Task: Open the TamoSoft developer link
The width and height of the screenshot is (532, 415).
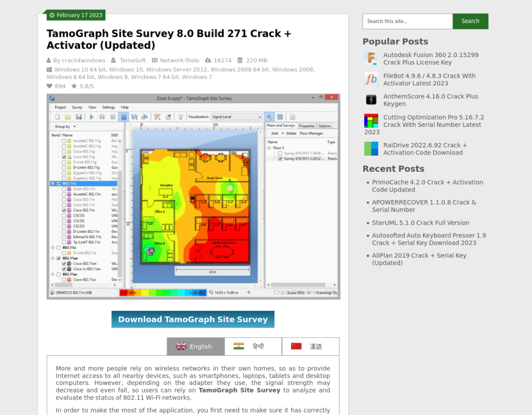Action: pyautogui.click(x=133, y=61)
